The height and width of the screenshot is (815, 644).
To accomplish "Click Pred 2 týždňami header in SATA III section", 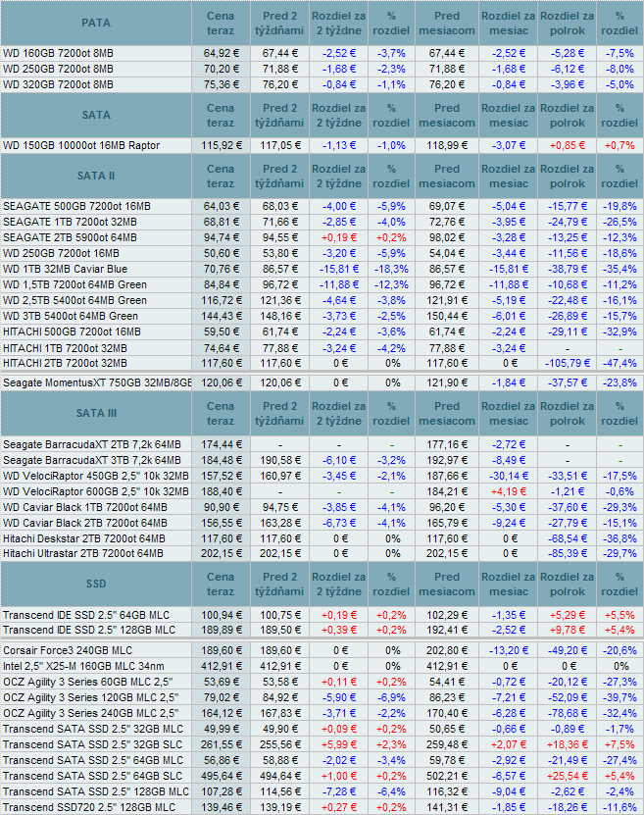I will click(x=279, y=413).
